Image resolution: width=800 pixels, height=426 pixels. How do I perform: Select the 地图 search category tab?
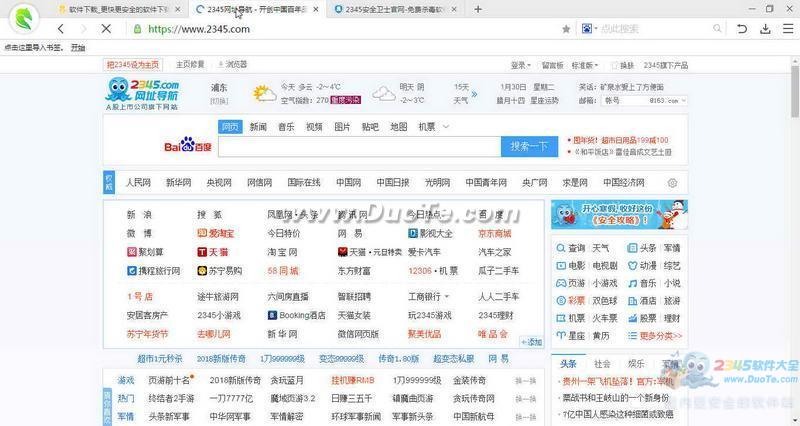tap(398, 127)
